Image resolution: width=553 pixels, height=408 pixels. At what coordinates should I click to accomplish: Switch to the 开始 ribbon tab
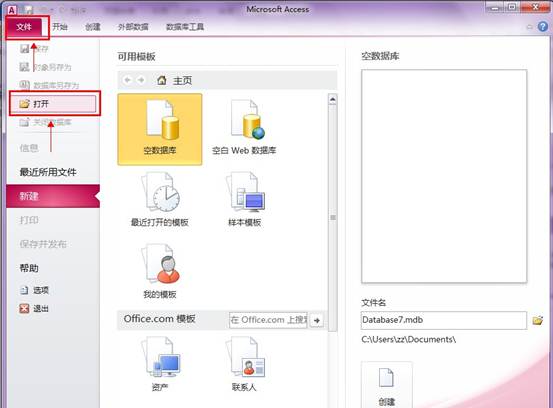tap(60, 27)
